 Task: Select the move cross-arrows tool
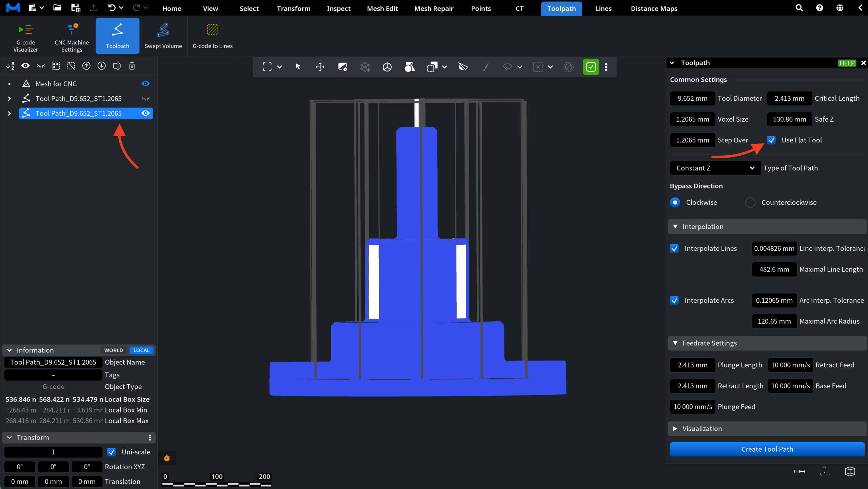[x=320, y=67]
